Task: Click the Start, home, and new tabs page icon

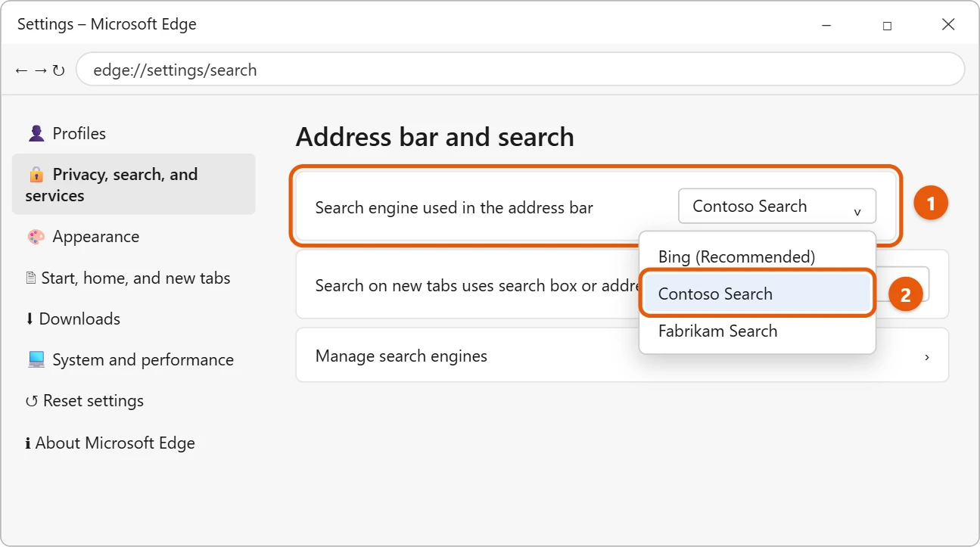Action: (31, 278)
